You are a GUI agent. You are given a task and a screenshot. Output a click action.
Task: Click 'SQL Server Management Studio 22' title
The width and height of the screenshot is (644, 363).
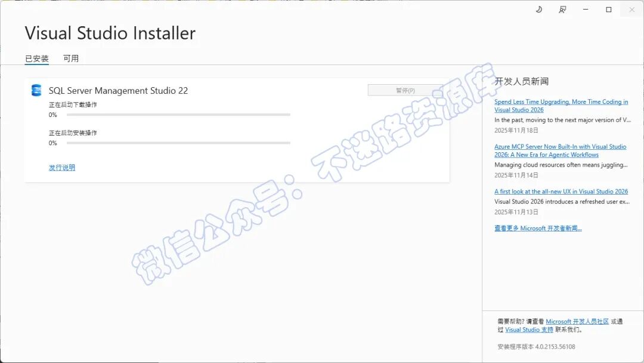pyautogui.click(x=118, y=90)
